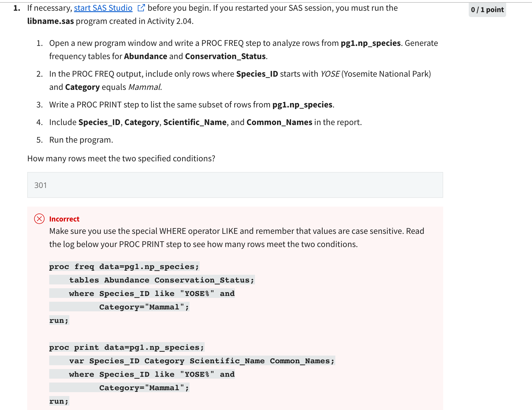Click the question number 1 label
Image resolution: width=532 pixels, height=410 pixels.
[17, 8]
